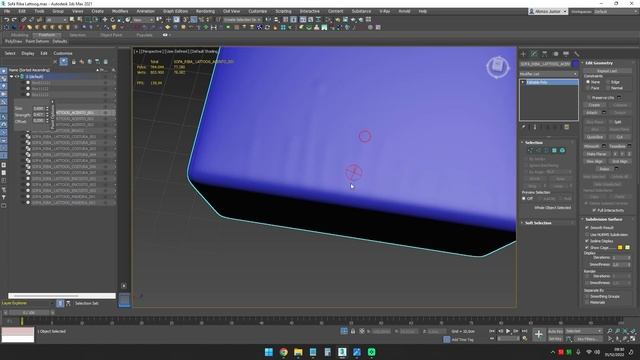Click the Attach button
The width and height of the screenshot is (640, 360).
click(592, 113)
